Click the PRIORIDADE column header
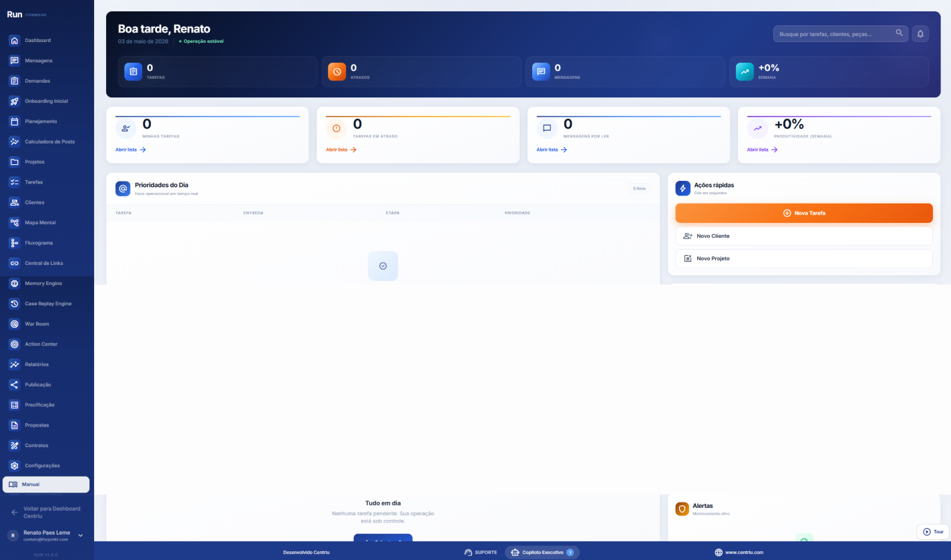This screenshot has height=560, width=951. [x=517, y=213]
